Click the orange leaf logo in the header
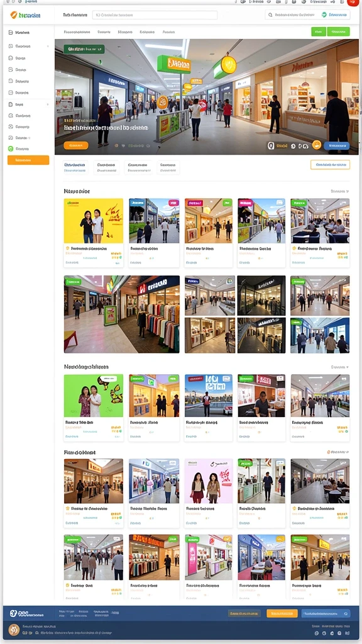The height and width of the screenshot is (644, 362). (13, 15)
